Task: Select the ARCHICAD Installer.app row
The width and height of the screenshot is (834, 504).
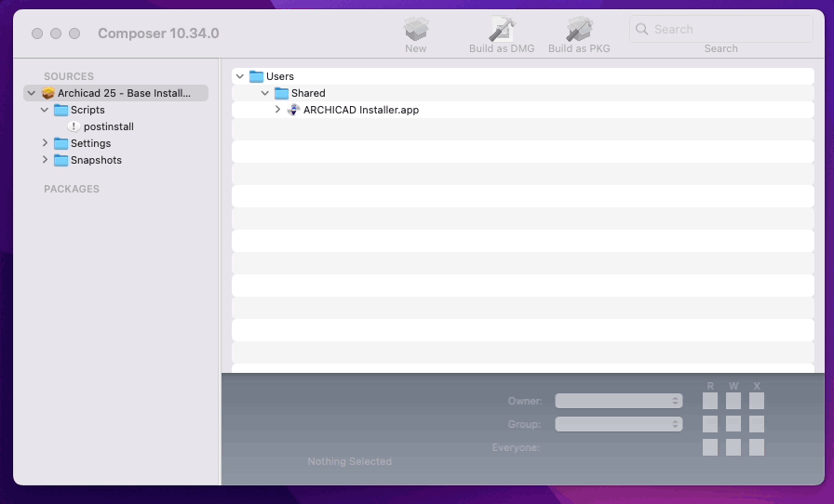Action: coord(523,110)
